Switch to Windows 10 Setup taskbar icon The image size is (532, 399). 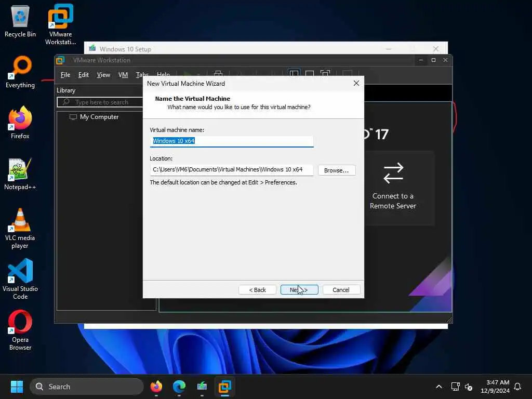tap(202, 387)
